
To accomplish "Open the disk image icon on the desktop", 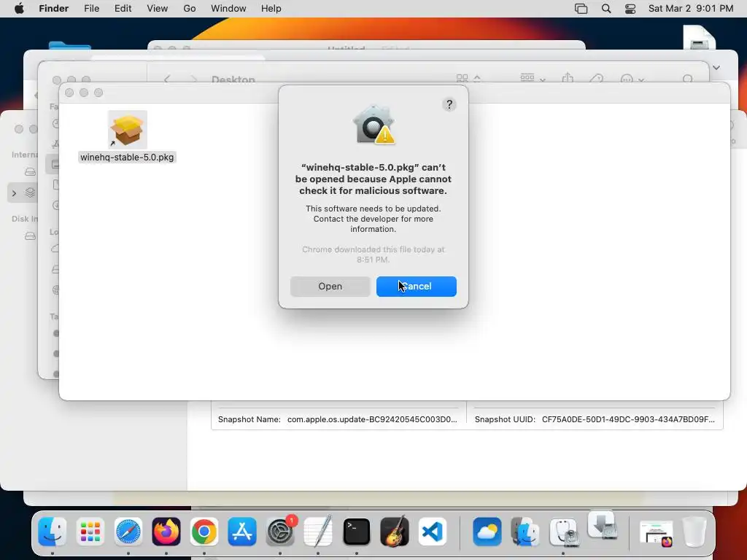I will click(x=699, y=38).
